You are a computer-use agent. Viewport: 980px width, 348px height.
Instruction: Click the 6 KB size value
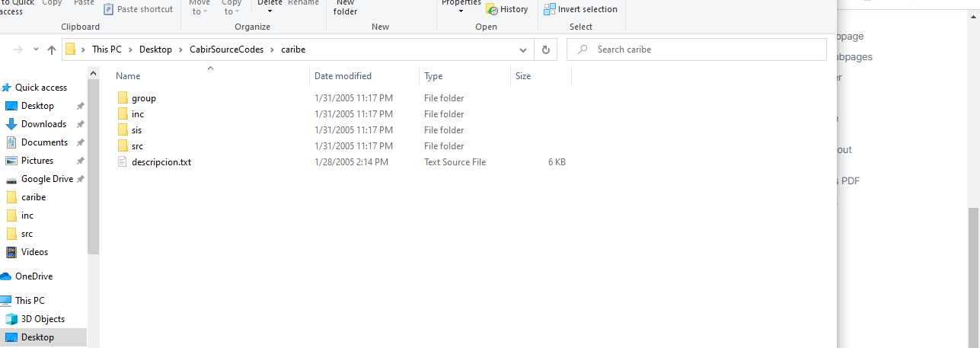pos(557,162)
